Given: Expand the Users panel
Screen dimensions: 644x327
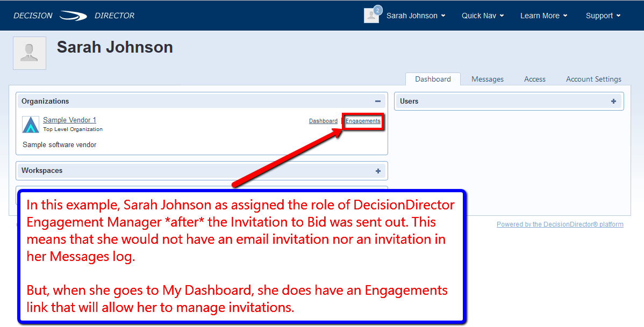Looking at the screenshot, I should (613, 101).
